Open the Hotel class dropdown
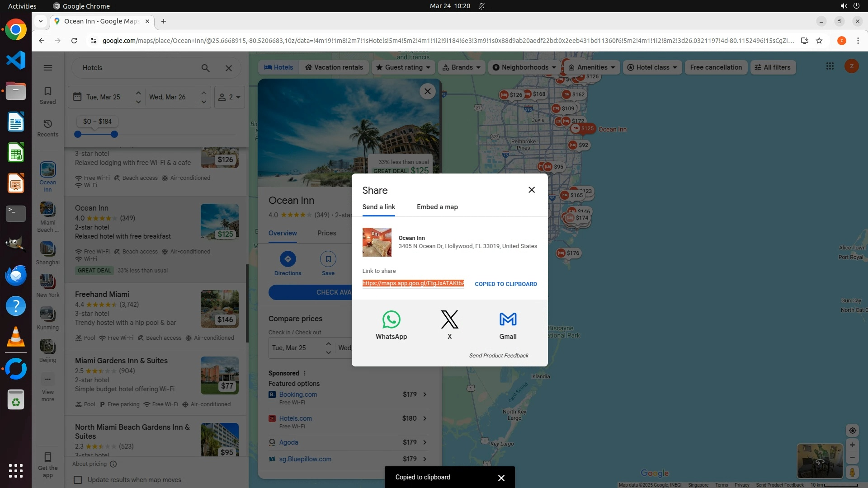The height and width of the screenshot is (488, 868). coord(652,67)
